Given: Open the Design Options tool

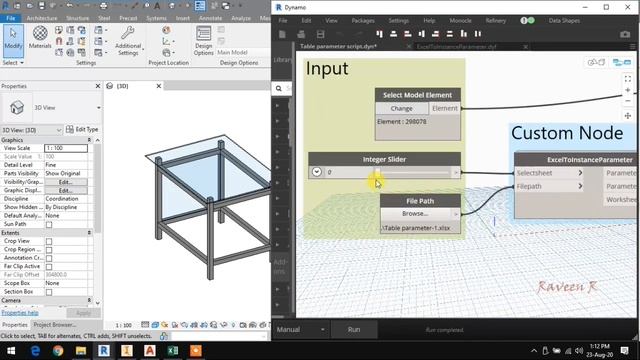Looking at the screenshot, I should [203, 41].
